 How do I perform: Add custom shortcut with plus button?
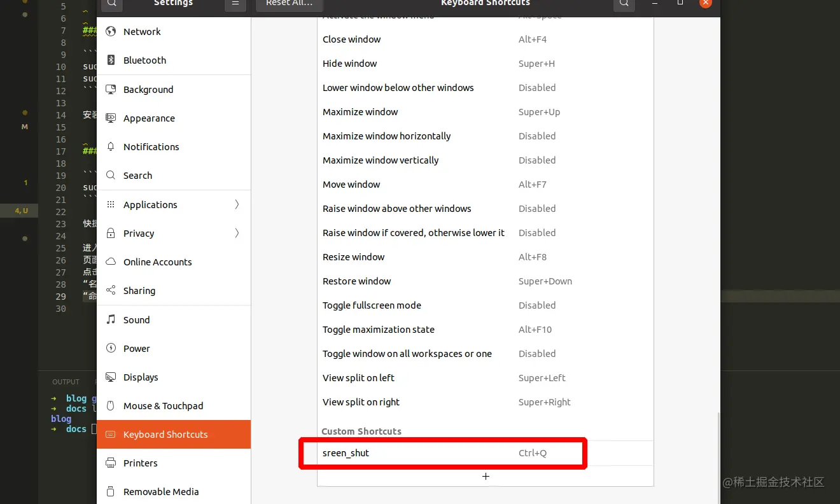tap(486, 476)
